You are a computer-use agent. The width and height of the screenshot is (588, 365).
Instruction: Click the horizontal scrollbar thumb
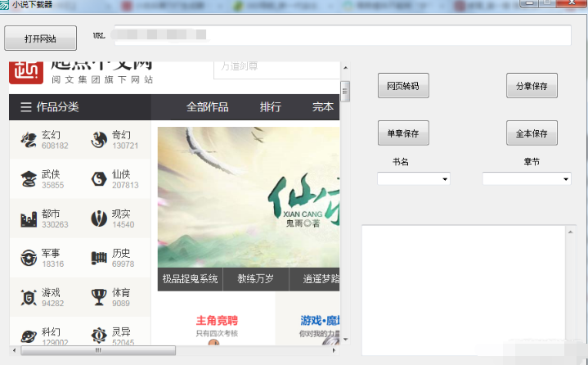(98, 350)
